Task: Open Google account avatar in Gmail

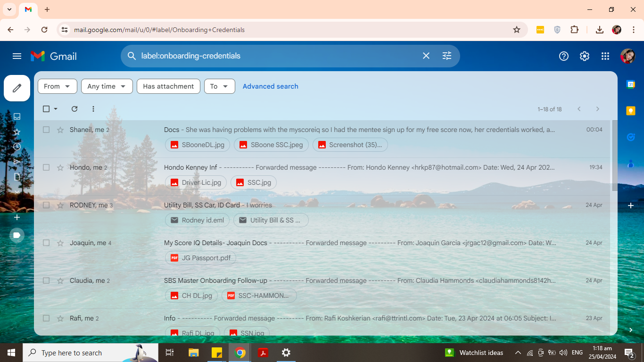Action: (x=627, y=56)
